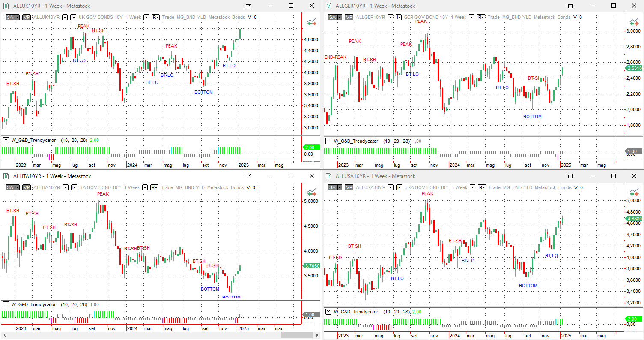Click the W_G&D_Trendycator label in ALLUK10YR
Screen dimensions: 644x340
(x=34, y=140)
